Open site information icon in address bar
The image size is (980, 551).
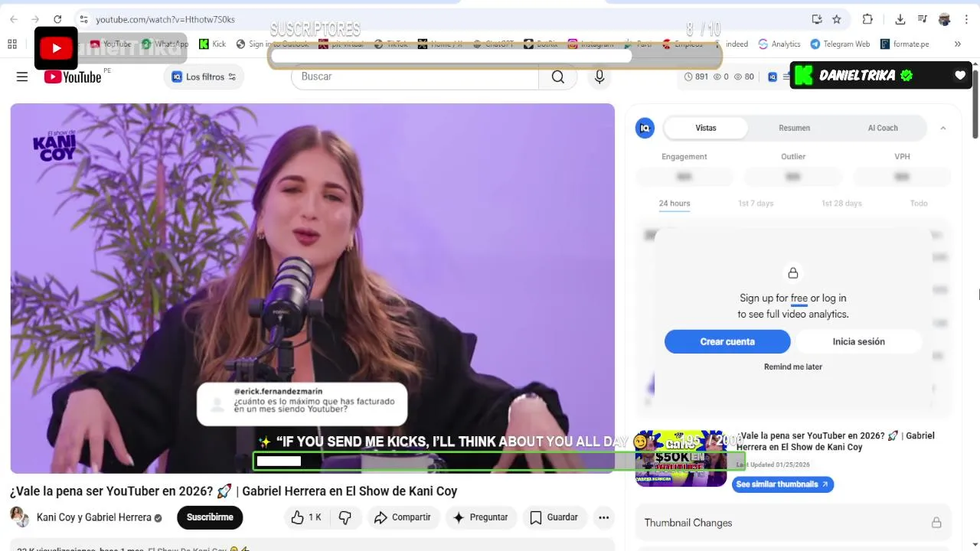pyautogui.click(x=84, y=19)
